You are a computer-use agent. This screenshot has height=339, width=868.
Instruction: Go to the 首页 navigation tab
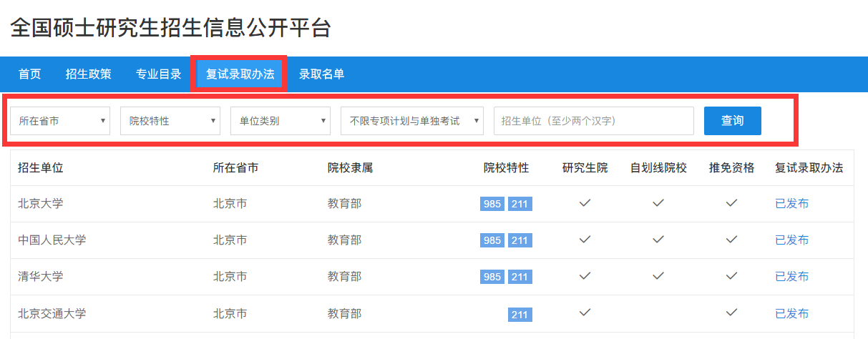click(x=29, y=74)
